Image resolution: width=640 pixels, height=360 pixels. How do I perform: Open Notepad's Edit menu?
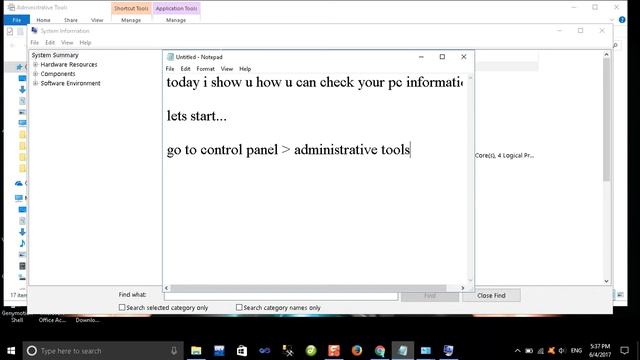click(185, 69)
